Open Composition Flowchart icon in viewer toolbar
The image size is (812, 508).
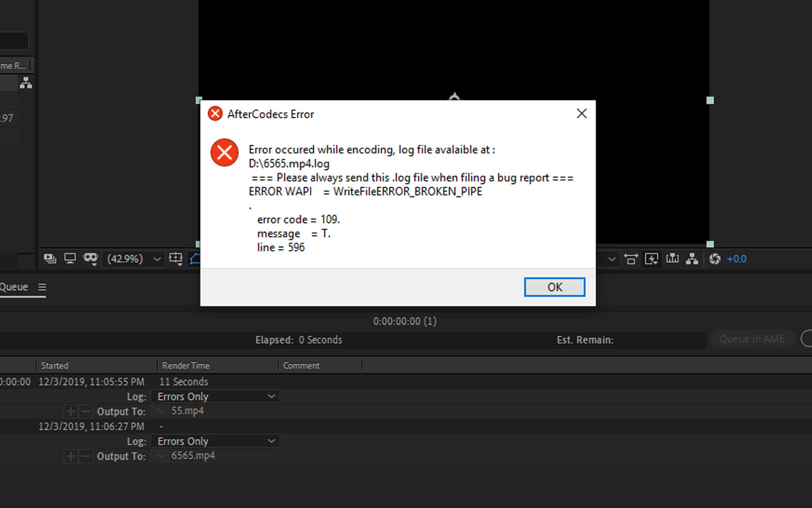(692, 259)
